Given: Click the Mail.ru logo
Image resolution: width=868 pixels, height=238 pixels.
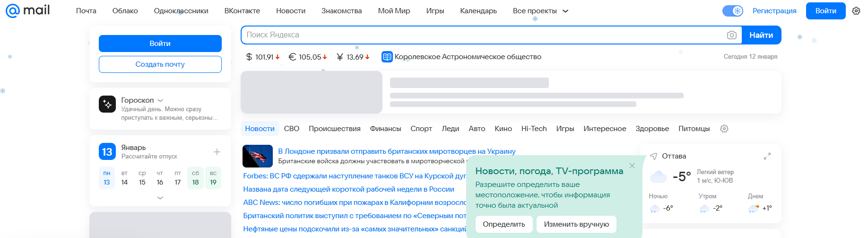Looking at the screenshot, I should (27, 10).
